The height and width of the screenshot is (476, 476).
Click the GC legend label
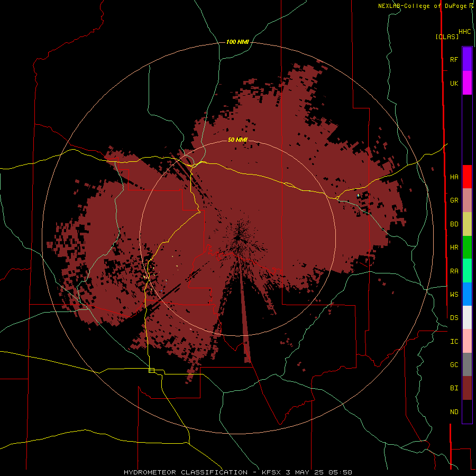pos(454,364)
